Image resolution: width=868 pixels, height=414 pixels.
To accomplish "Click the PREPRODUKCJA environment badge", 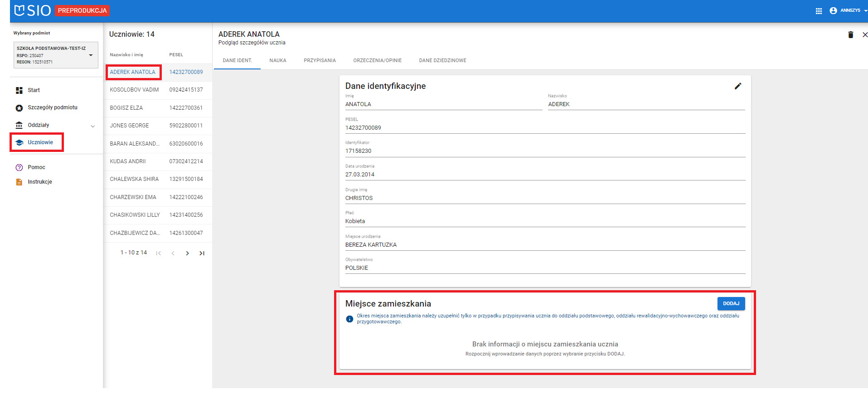I will [82, 10].
